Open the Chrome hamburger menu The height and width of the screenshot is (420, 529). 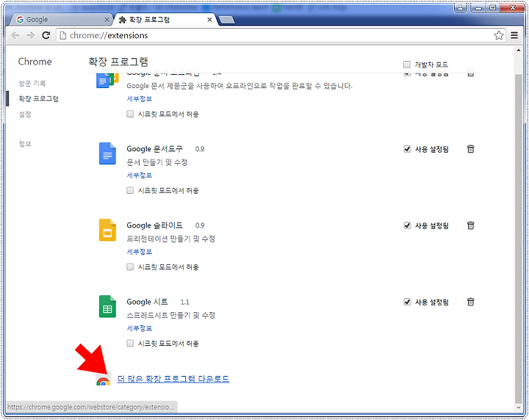(x=514, y=35)
